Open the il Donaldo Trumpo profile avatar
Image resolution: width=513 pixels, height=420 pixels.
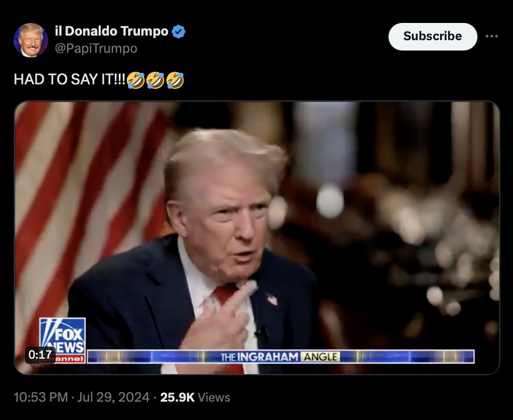[x=31, y=40]
